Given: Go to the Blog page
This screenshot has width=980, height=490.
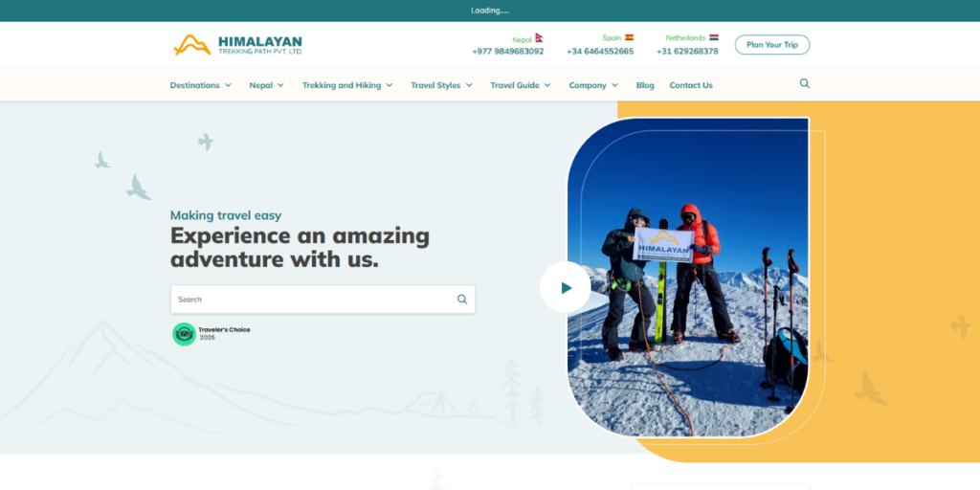Looking at the screenshot, I should click(645, 85).
